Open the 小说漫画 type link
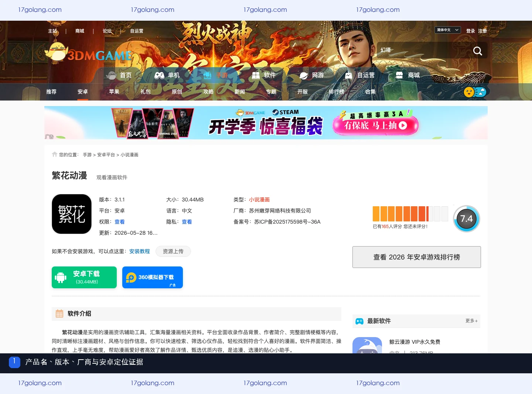This screenshot has height=394, width=532. pyautogui.click(x=259, y=200)
